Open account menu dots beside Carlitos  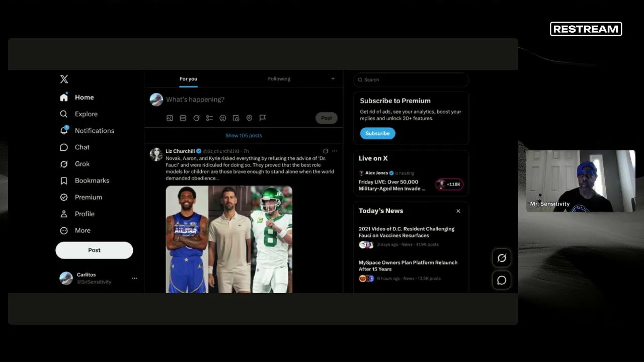[134, 278]
